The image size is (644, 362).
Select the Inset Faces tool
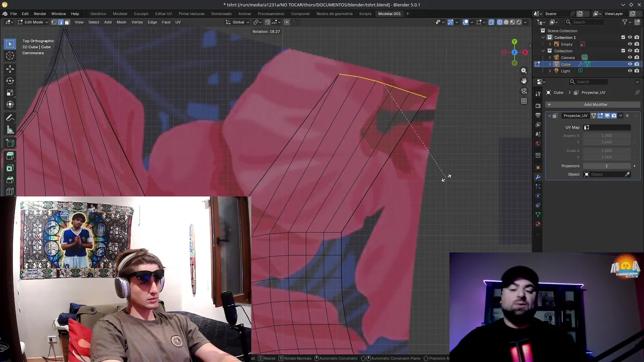click(x=10, y=168)
